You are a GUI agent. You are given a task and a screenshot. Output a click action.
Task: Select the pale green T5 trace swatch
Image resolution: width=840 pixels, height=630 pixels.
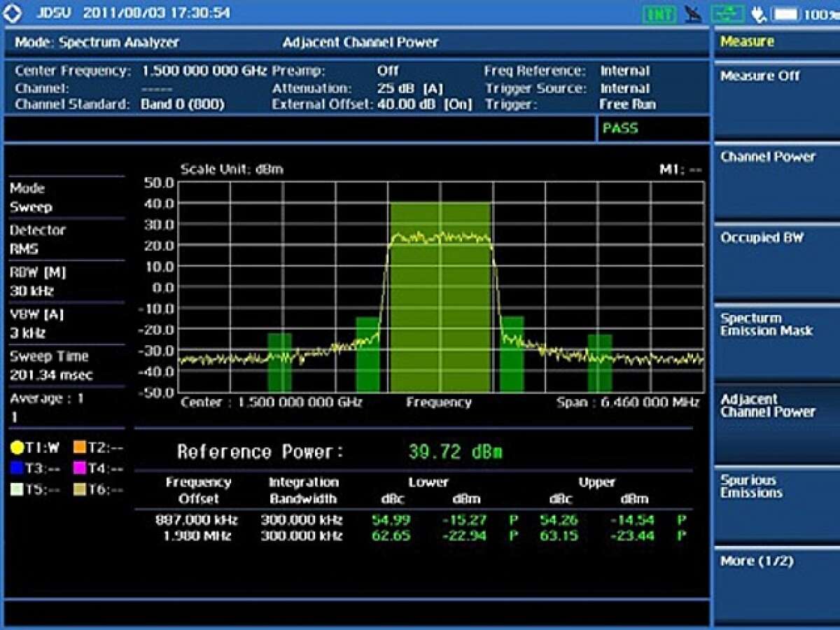point(17,489)
